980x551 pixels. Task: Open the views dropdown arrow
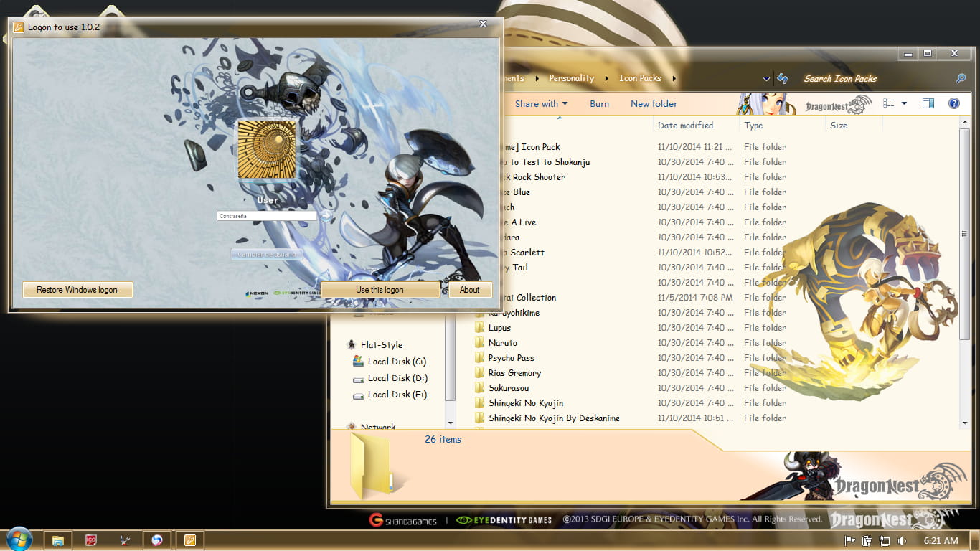click(904, 103)
